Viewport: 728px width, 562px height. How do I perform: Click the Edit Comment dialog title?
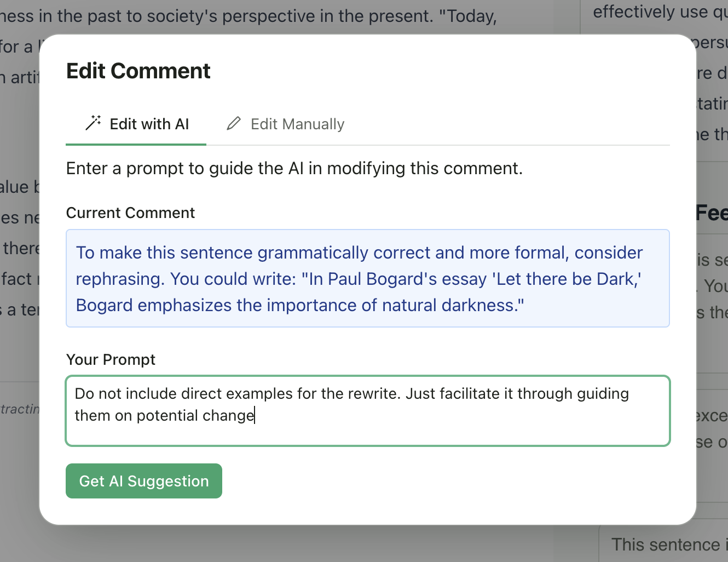coord(137,71)
